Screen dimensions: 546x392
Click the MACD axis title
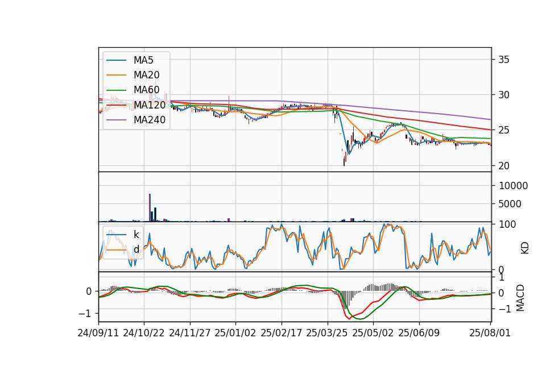tap(520, 298)
